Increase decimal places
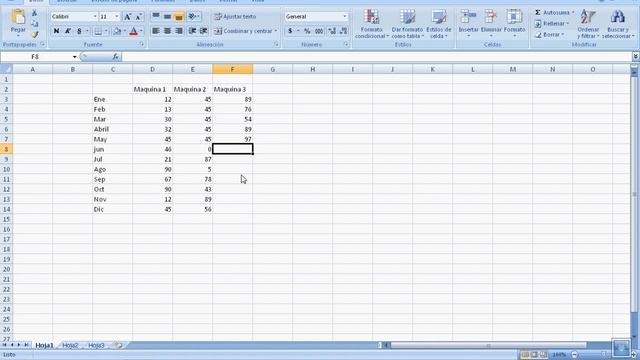Viewport: 640px width, 360px height. point(332,31)
